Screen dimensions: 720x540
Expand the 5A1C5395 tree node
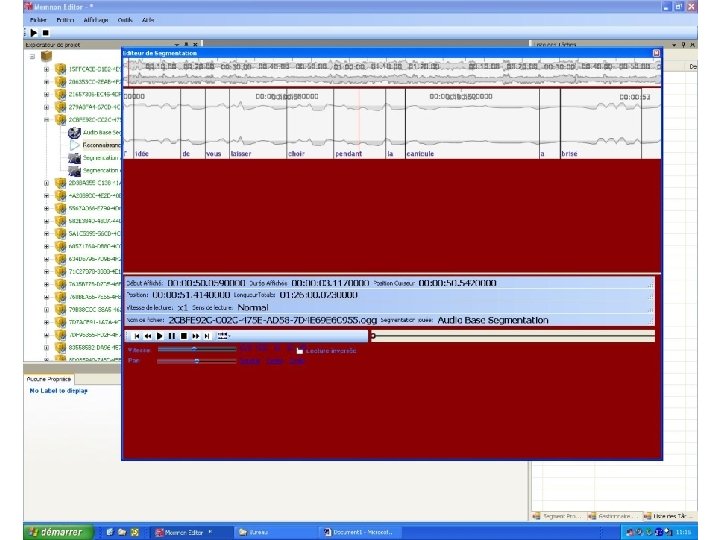tap(46, 234)
